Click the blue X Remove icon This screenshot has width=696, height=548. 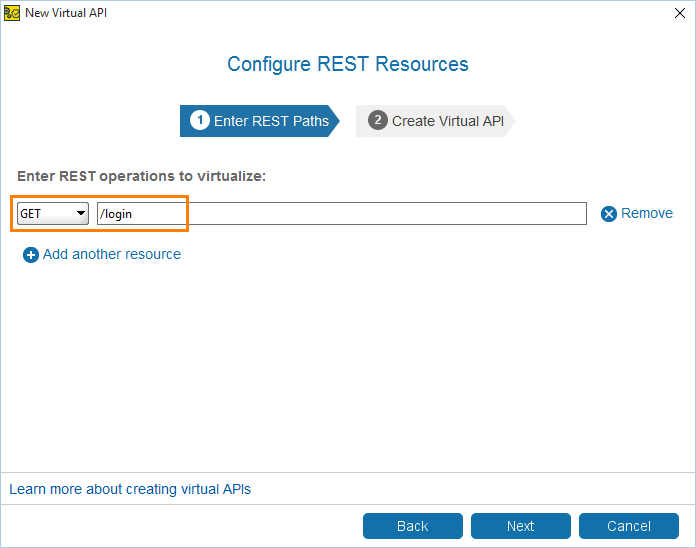coord(609,214)
